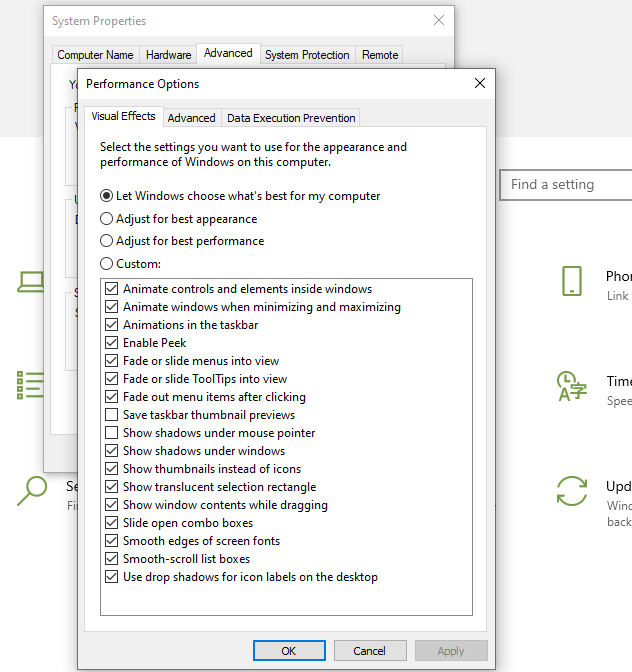Viewport: 632px width, 672px height.
Task: Enable Save taskbar thumbnail previews
Action: [111, 415]
